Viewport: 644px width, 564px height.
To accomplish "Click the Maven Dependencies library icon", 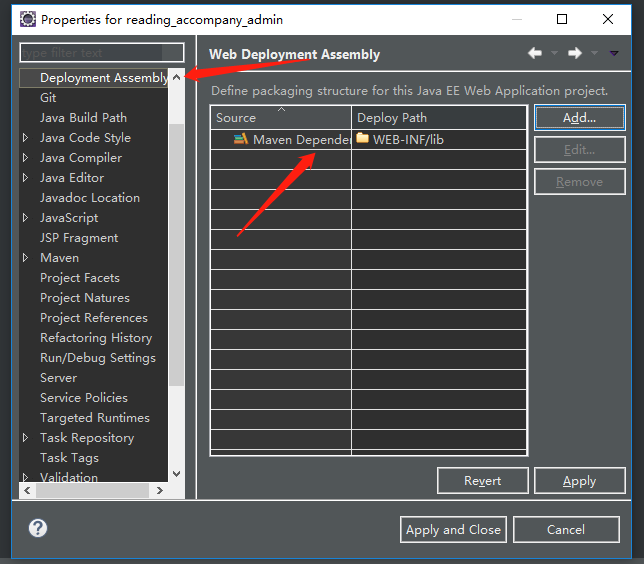I will pyautogui.click(x=241, y=139).
